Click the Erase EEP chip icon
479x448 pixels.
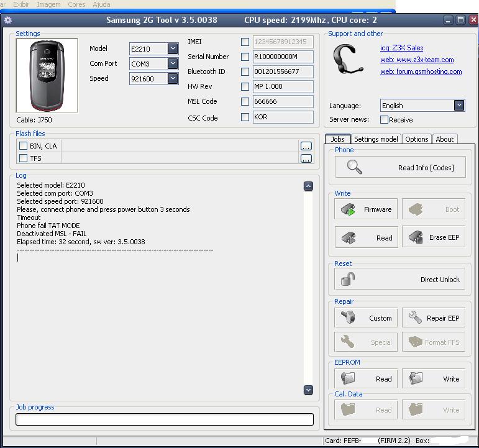tap(416, 237)
